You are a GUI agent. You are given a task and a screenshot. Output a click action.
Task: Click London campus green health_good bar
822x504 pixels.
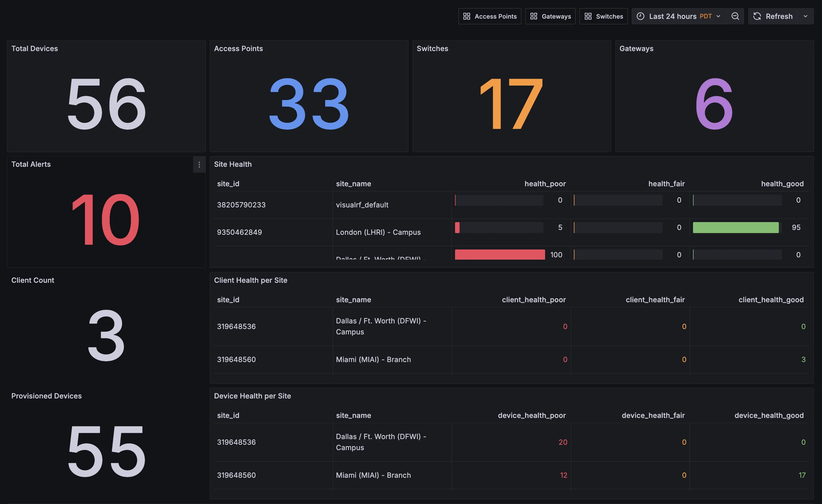pos(735,227)
